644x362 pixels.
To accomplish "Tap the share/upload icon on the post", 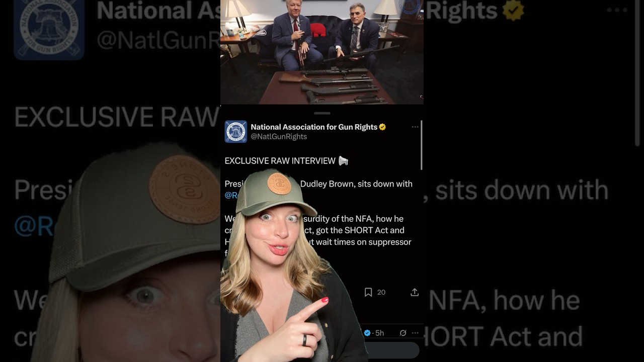I will coord(415,292).
